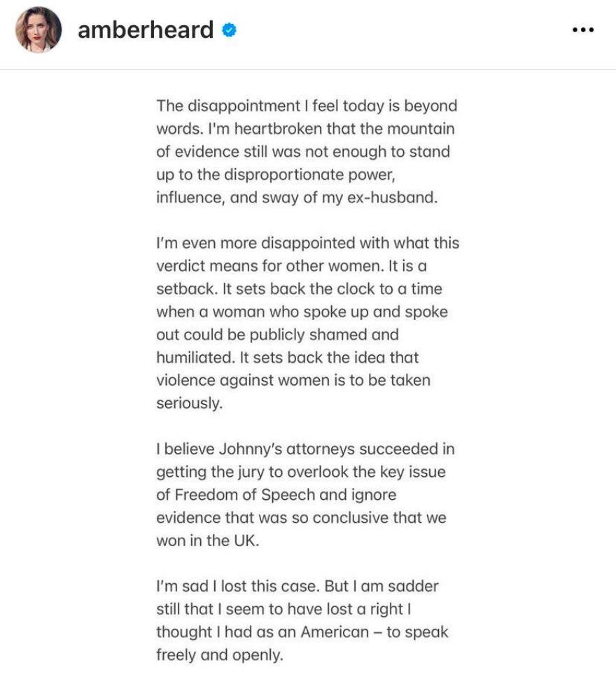Click the paragraph starting "I'm even more disappointed"
Screen dimensions: 616x677
(x=307, y=323)
